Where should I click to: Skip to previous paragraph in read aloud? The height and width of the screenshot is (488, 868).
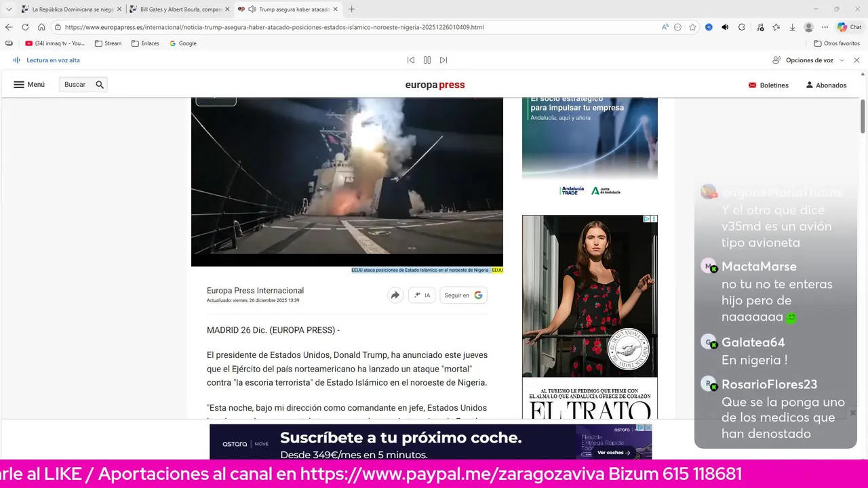pos(410,60)
